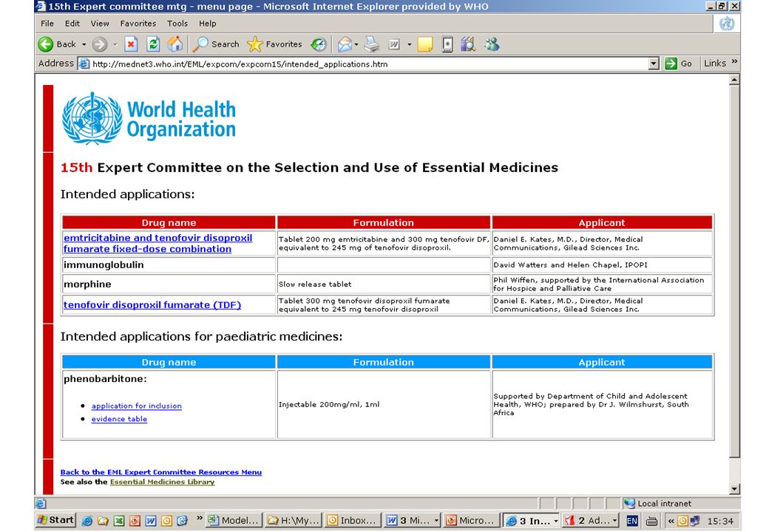Click the Local intranet zone indicator
The height and width of the screenshot is (532, 769).
[x=659, y=503]
